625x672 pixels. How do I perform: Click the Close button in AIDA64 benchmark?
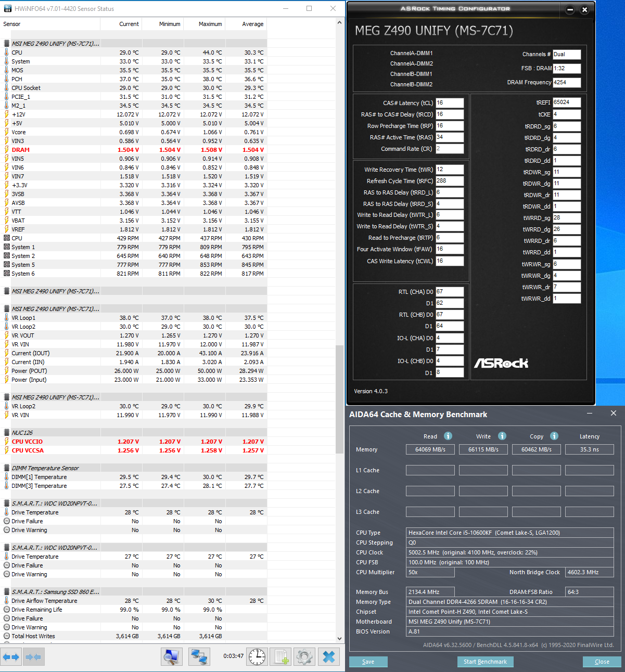pyautogui.click(x=602, y=662)
